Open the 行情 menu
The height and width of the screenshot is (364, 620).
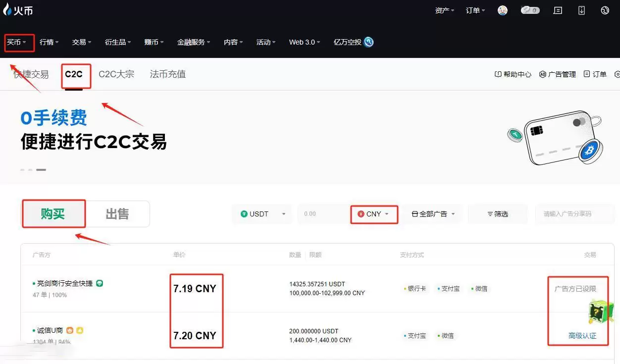[48, 42]
